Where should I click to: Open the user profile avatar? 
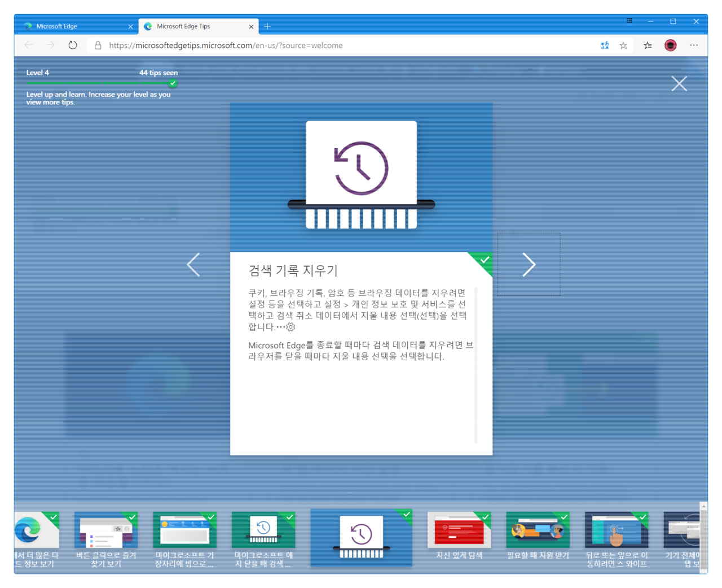(670, 46)
